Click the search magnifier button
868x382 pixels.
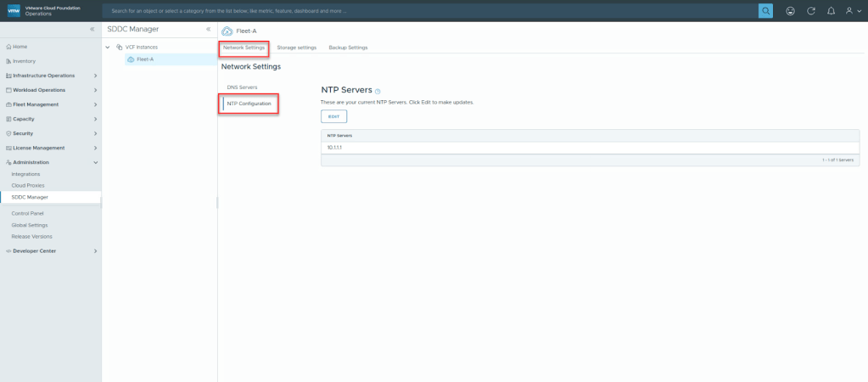tap(765, 10)
